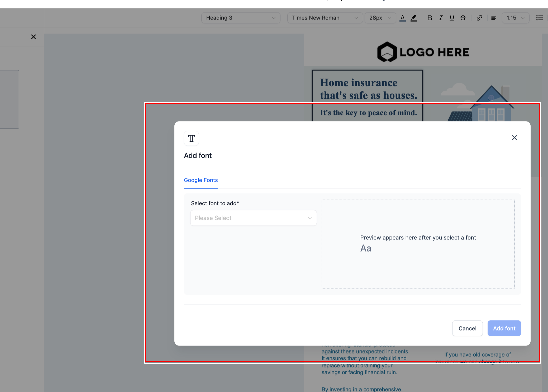Image resolution: width=548 pixels, height=392 pixels.
Task: Toggle bold formatting in toolbar
Action: click(430, 18)
